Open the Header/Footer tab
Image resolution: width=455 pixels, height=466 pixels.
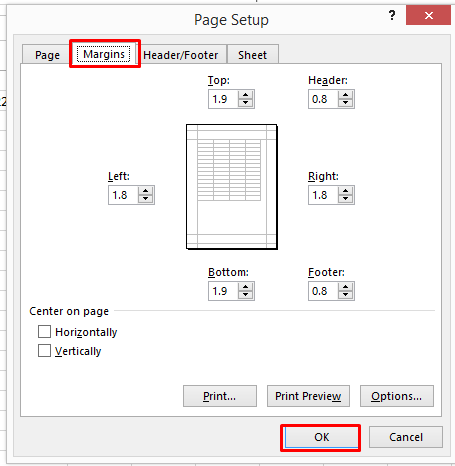pyautogui.click(x=181, y=55)
